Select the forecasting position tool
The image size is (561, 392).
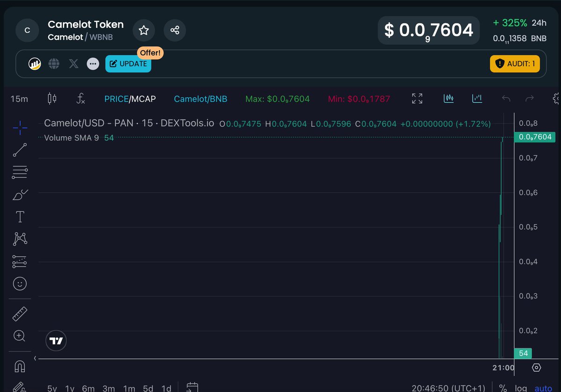click(x=20, y=261)
